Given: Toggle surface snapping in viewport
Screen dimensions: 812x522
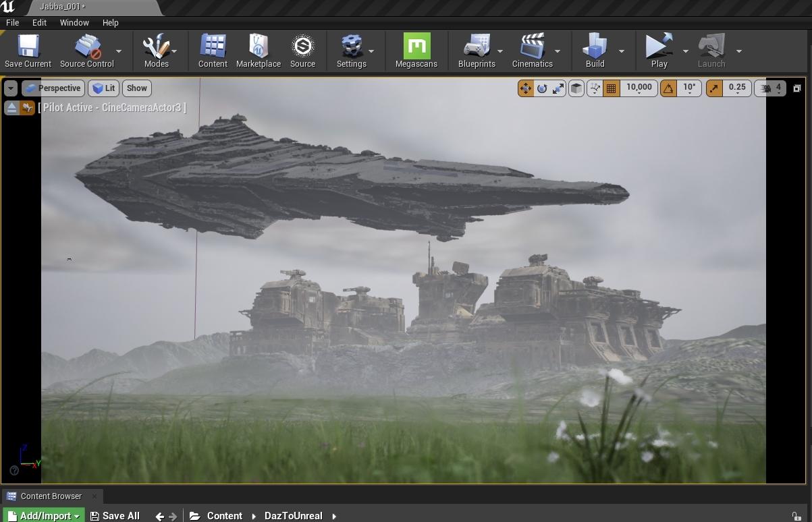Looking at the screenshot, I should click(595, 88).
